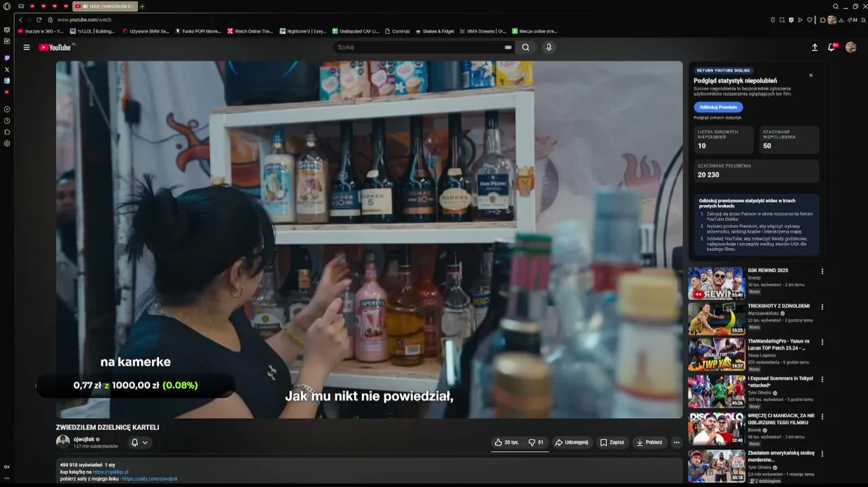Image resolution: width=868 pixels, height=487 pixels.
Task: Open options for Zbadałem amerykańską stolicę morderstw
Action: pos(823,454)
